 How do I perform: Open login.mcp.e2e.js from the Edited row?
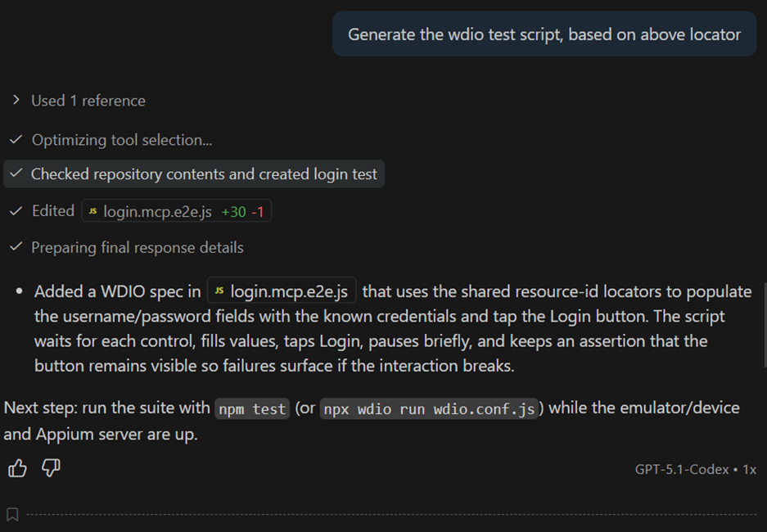click(x=157, y=212)
